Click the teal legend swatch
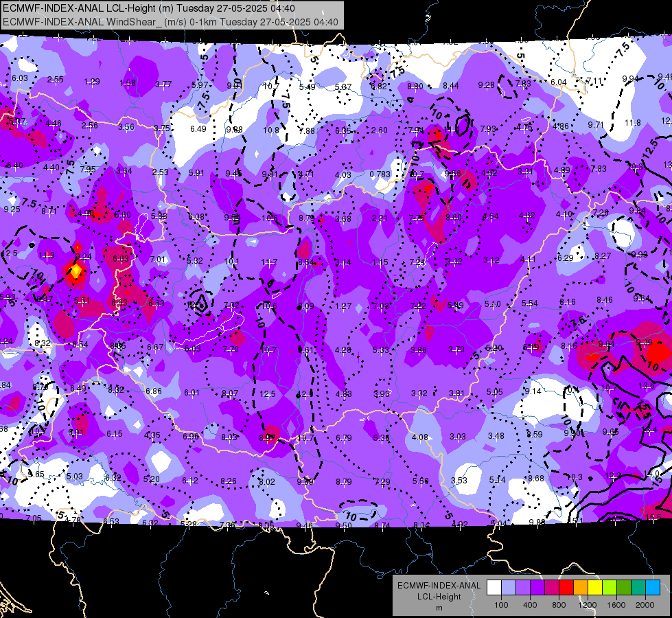This screenshot has width=672, height=618. tap(638, 588)
